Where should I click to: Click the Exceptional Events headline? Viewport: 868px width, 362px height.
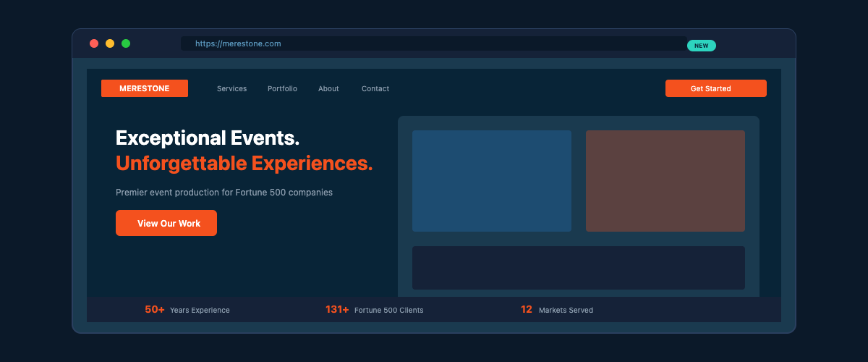click(208, 138)
